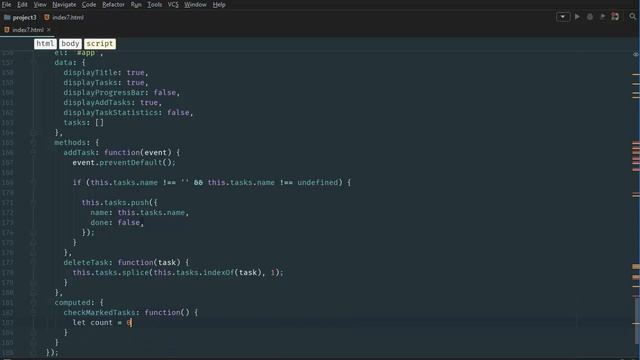640x360 pixels.
Task: Open the Code menu
Action: click(89, 4)
